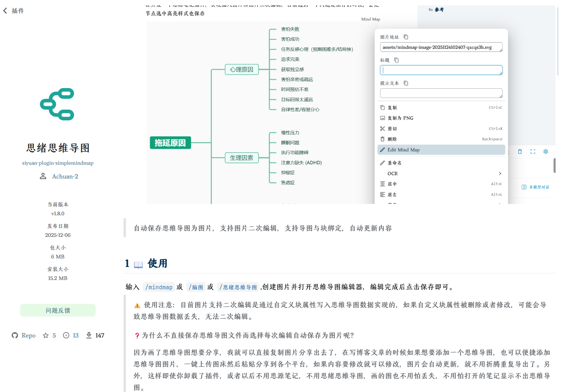The width and height of the screenshot is (564, 392).
Task: Click the fullscreen icon in the right toolbar
Action: (x=533, y=152)
